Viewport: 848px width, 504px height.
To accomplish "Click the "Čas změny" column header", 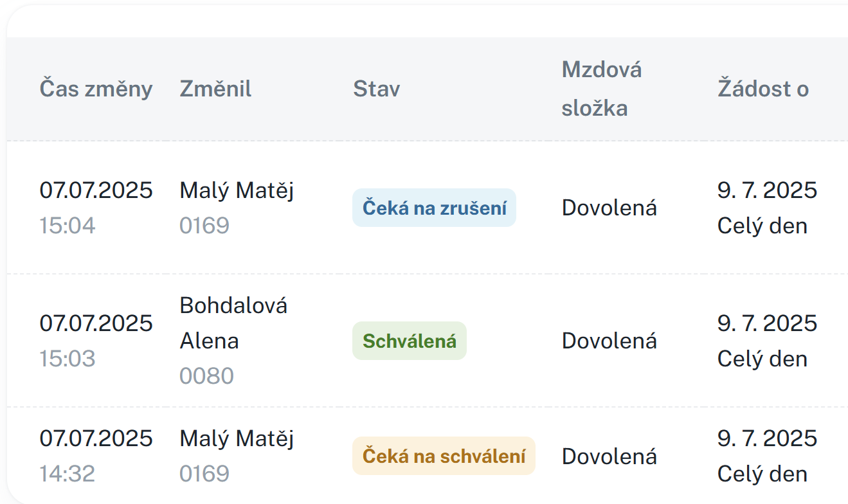I will click(x=96, y=89).
